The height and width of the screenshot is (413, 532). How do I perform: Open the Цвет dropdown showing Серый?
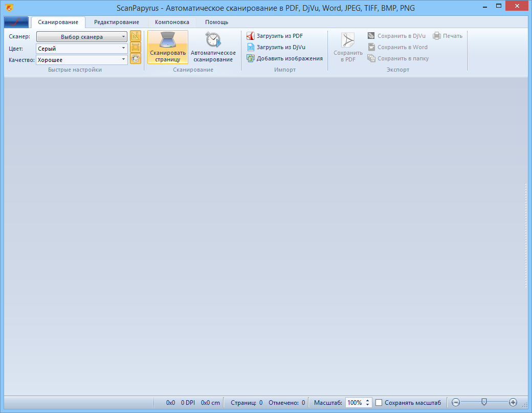(x=82, y=49)
